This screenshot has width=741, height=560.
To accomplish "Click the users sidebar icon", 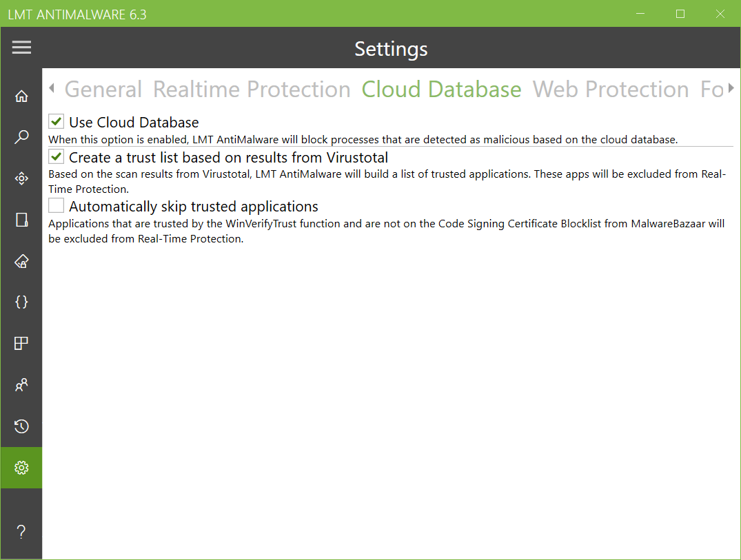I will click(x=21, y=385).
